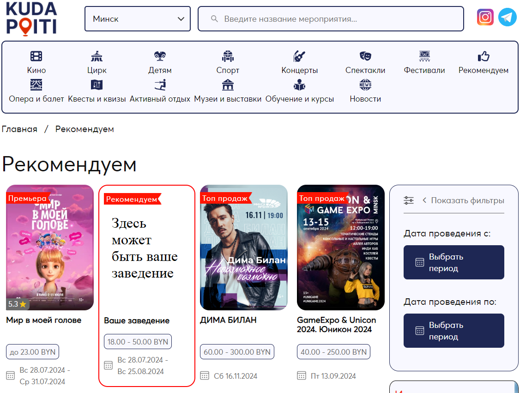Click the Опера и балет icon

coord(36,85)
